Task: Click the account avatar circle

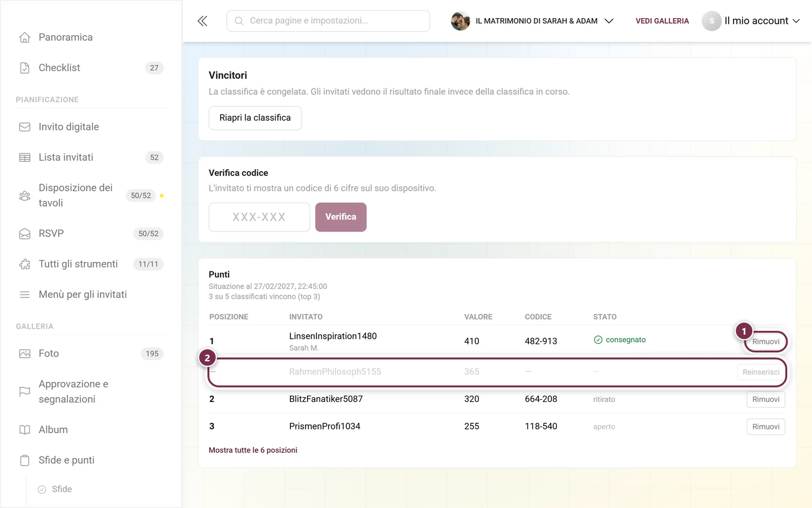Action: point(712,21)
